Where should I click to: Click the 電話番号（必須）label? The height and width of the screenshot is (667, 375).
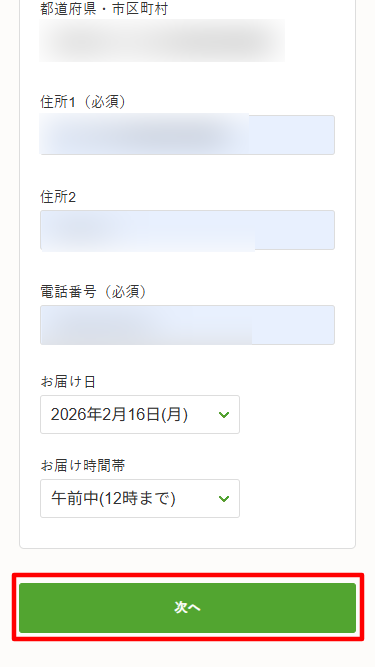[x=94, y=292]
